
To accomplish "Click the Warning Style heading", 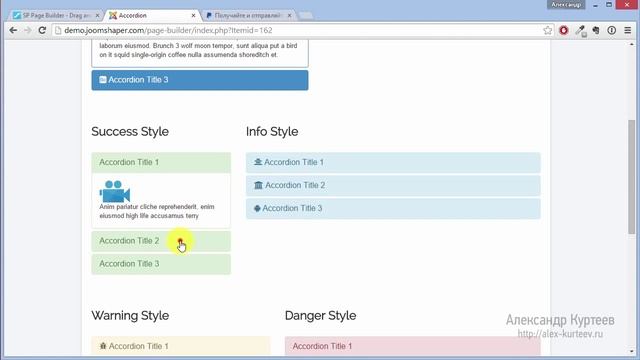I will (x=130, y=316).
